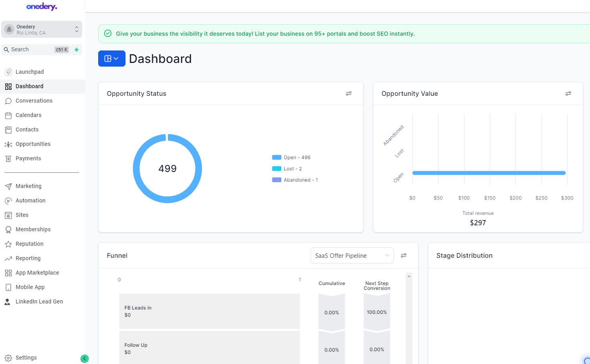Click the Sites icon

[x=8, y=215]
